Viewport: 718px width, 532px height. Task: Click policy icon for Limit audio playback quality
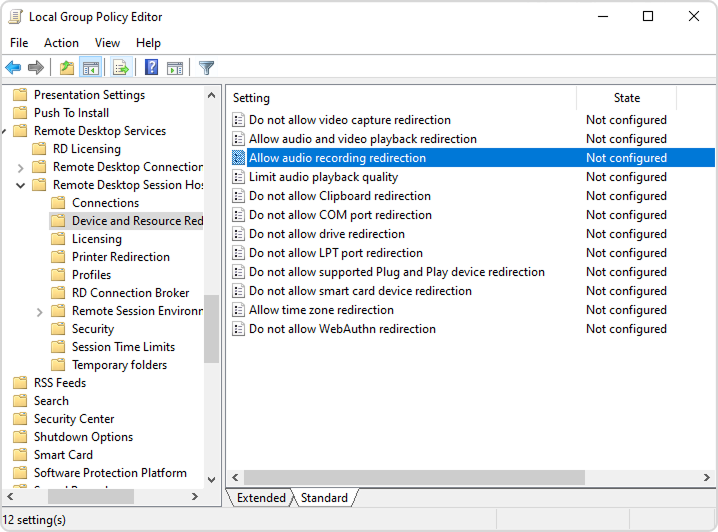pyautogui.click(x=239, y=177)
